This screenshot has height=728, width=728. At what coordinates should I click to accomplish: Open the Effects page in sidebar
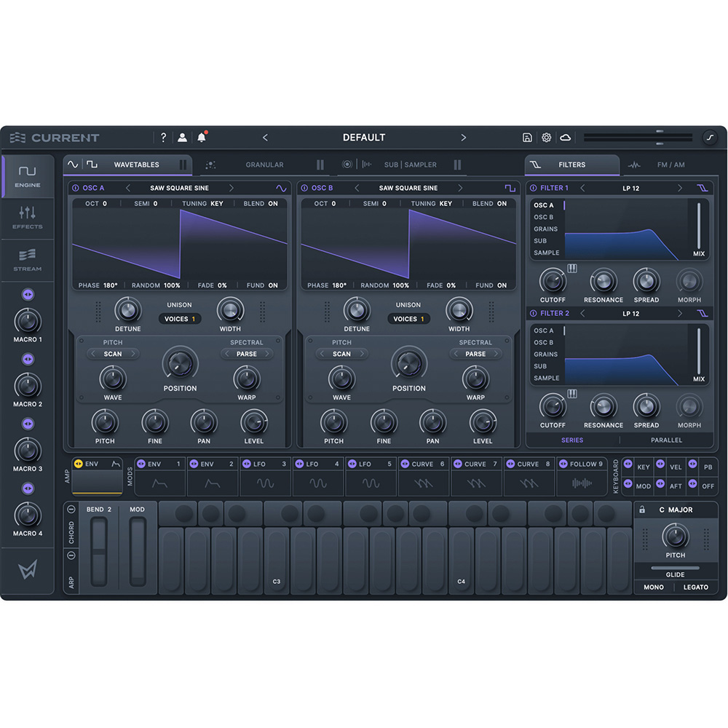(x=28, y=218)
